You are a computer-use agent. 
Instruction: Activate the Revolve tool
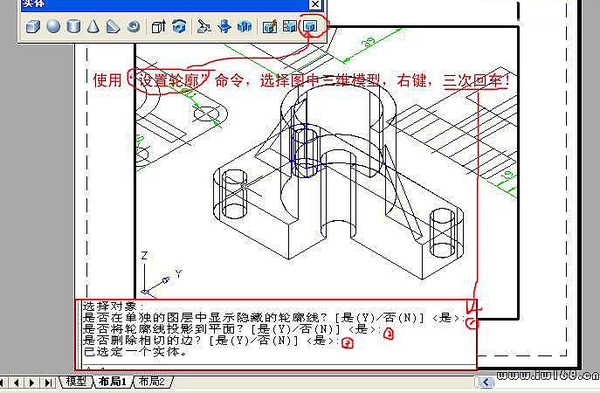pyautogui.click(x=179, y=26)
